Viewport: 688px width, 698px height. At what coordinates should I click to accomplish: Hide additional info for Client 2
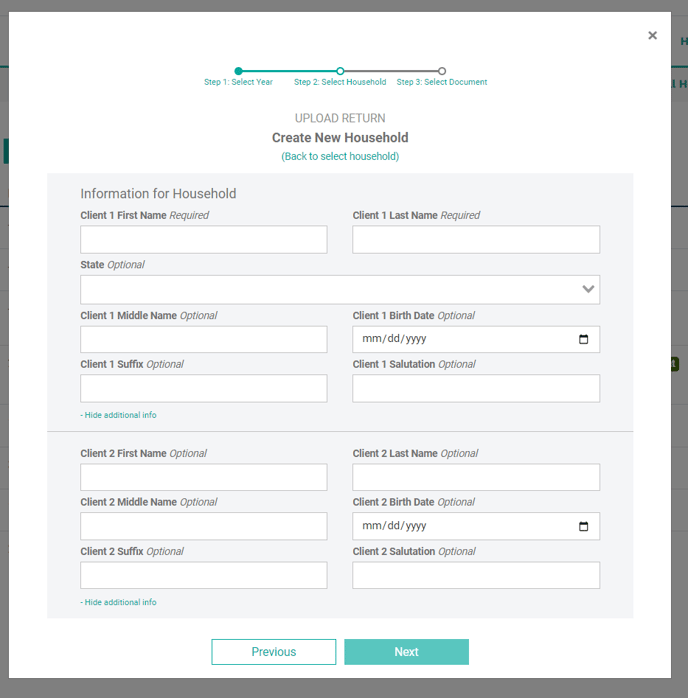(x=119, y=602)
